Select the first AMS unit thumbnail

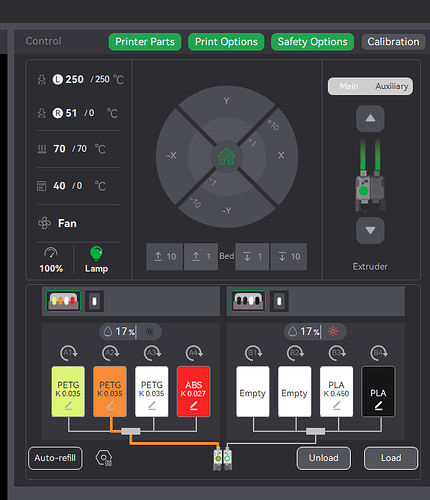point(63,301)
